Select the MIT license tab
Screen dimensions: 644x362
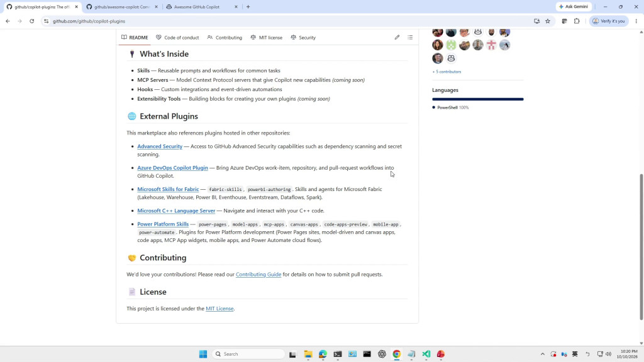click(x=266, y=37)
